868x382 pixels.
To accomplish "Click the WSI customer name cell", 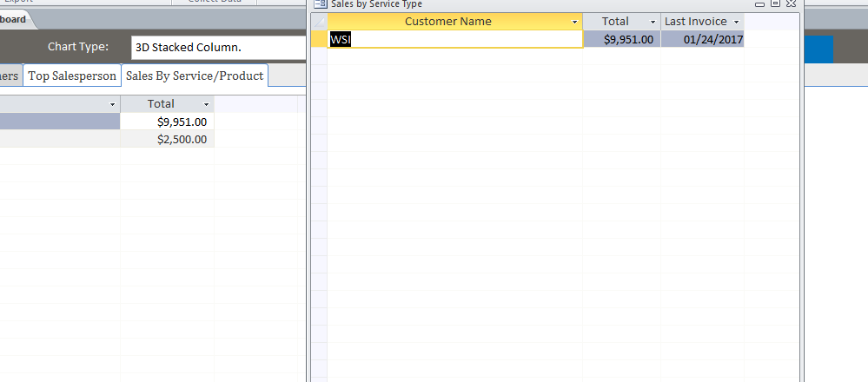I will (x=455, y=39).
